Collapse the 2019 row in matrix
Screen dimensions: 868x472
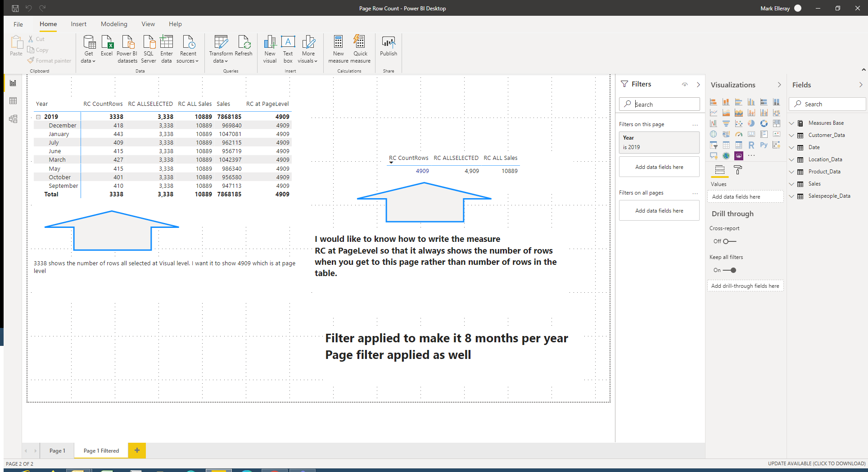38,117
